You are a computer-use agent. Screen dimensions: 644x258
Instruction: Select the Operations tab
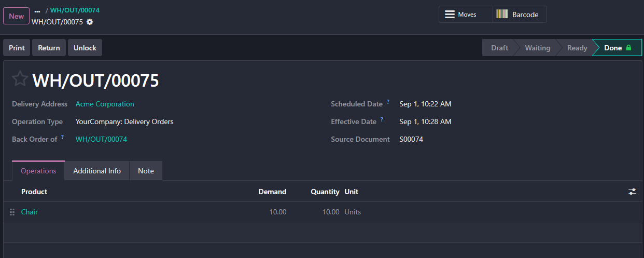point(38,171)
